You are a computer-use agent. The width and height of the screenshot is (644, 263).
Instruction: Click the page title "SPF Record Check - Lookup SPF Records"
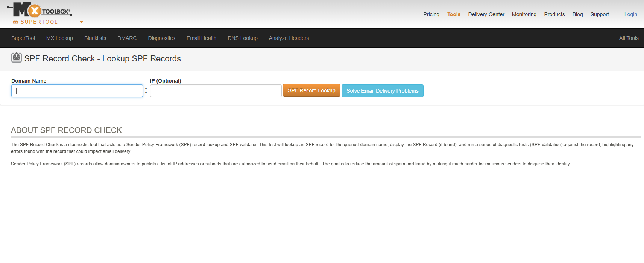102,58
